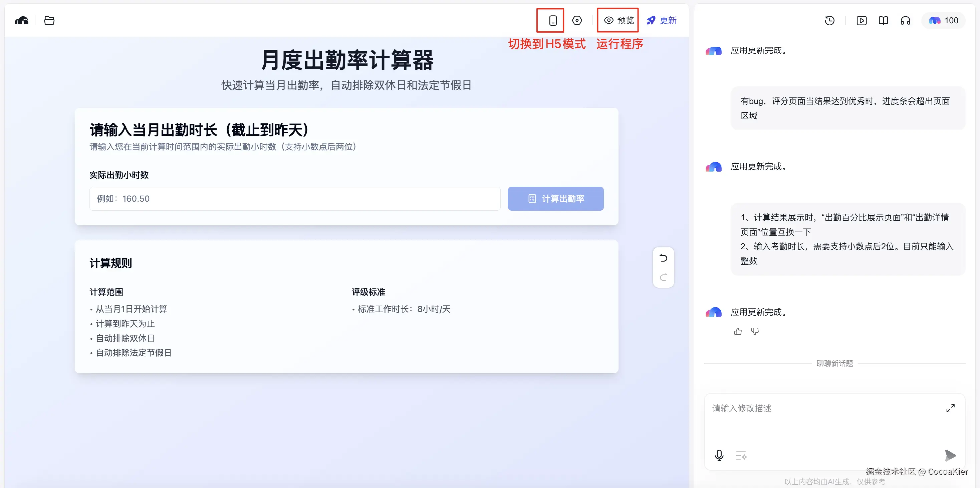Send the chat message
The height and width of the screenshot is (488, 980).
[951, 455]
